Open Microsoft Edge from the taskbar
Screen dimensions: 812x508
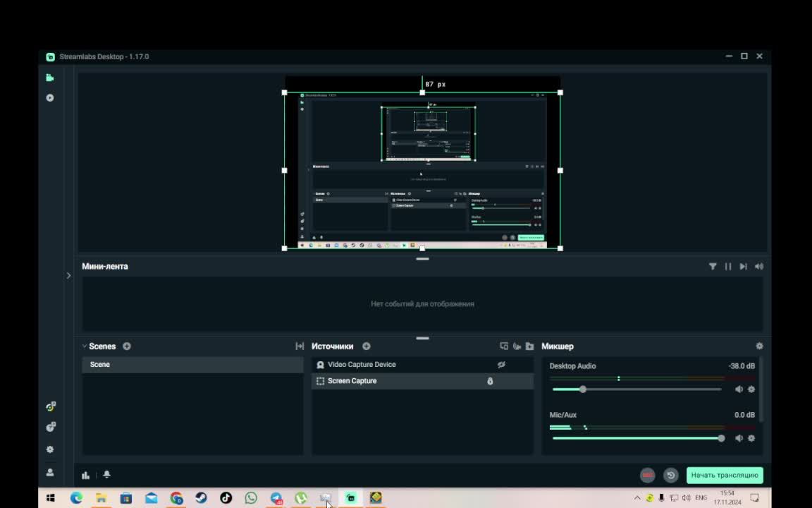[76, 498]
